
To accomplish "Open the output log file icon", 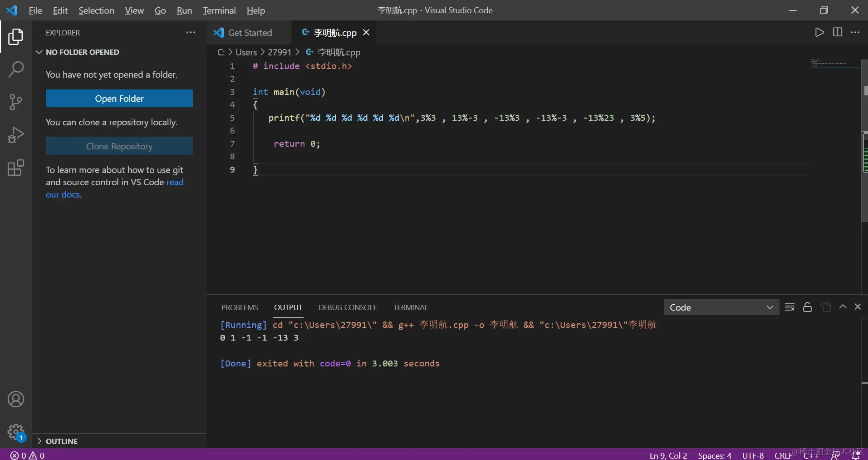I will 826,307.
